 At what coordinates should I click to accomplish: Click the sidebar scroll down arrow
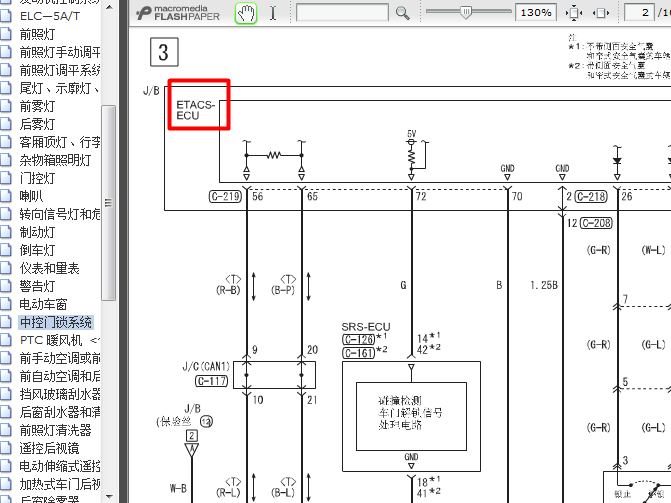109,497
